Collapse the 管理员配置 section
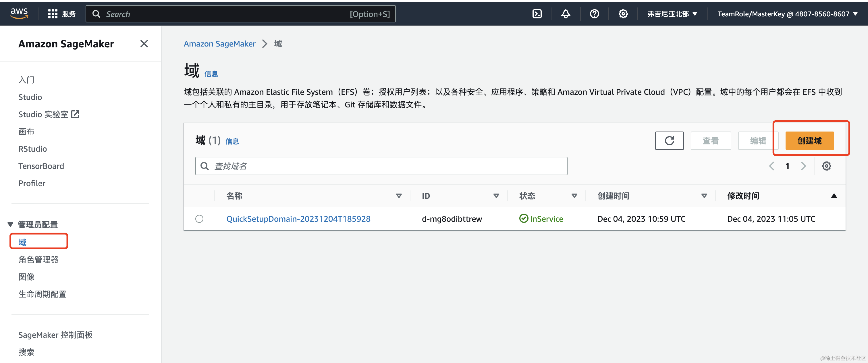Viewport: 868px width, 363px height. 10,225
